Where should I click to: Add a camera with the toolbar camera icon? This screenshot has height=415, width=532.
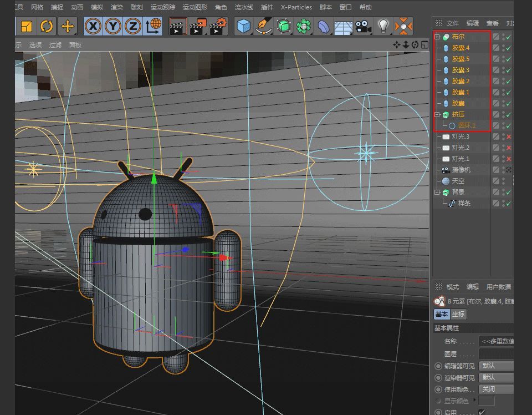[363, 26]
